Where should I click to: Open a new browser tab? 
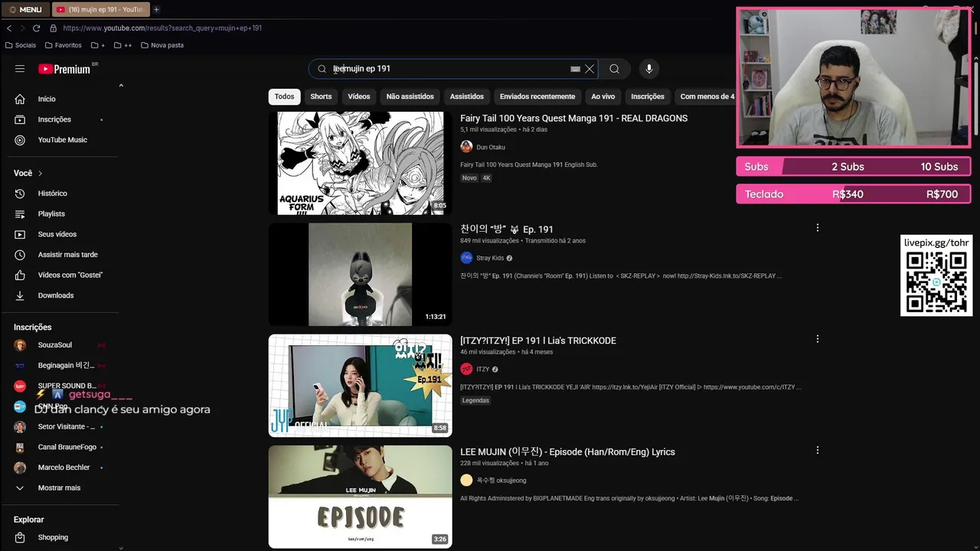(x=156, y=9)
